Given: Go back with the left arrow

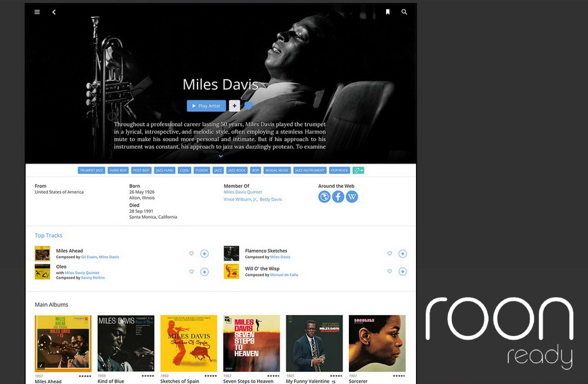Looking at the screenshot, I should [54, 12].
